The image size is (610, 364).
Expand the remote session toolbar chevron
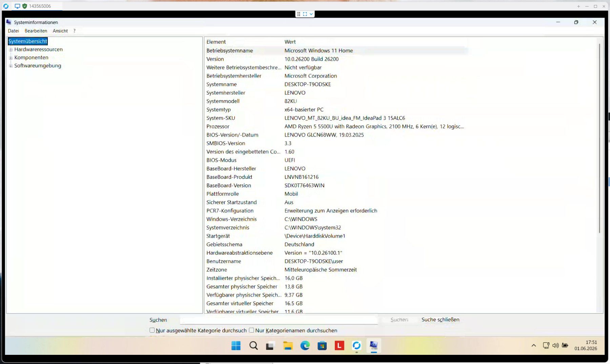[311, 14]
